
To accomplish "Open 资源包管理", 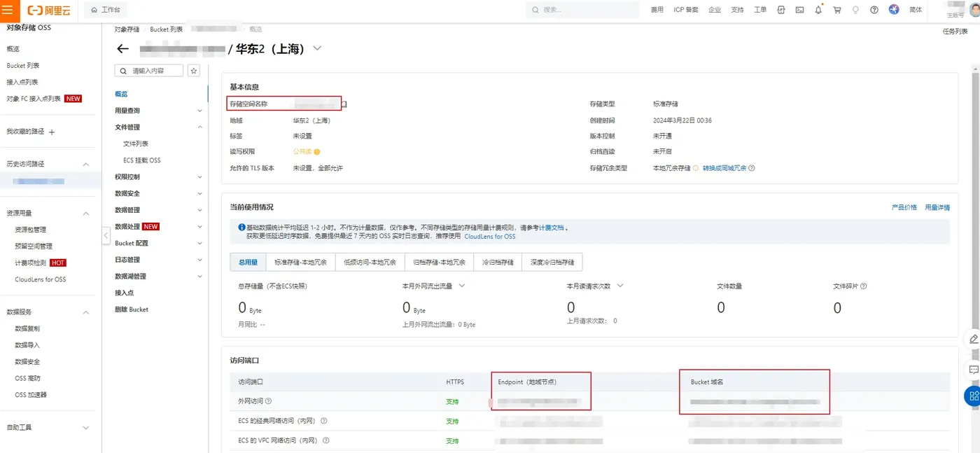I will pos(31,230).
